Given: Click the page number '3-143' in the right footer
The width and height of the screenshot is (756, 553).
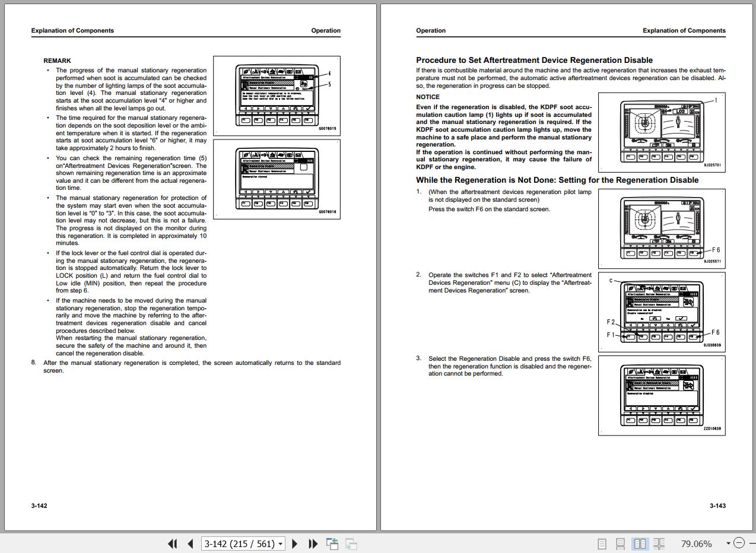Looking at the screenshot, I should click(717, 506).
